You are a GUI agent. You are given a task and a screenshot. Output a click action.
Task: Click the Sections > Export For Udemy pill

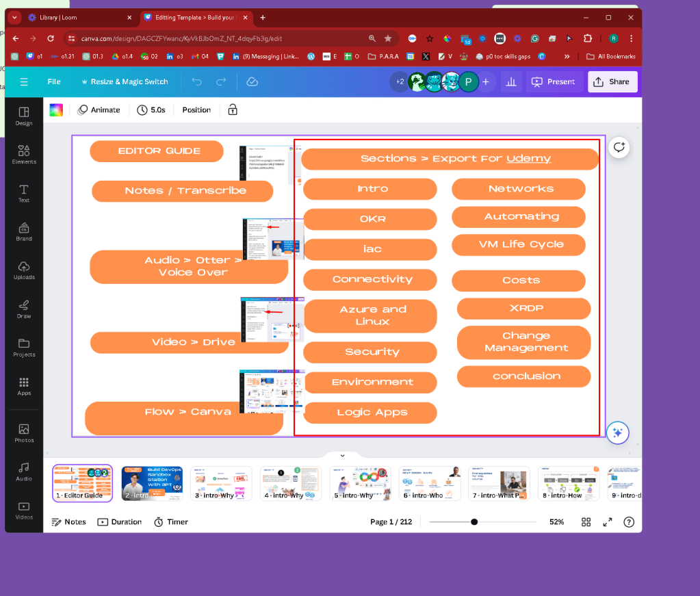pyautogui.click(x=450, y=159)
